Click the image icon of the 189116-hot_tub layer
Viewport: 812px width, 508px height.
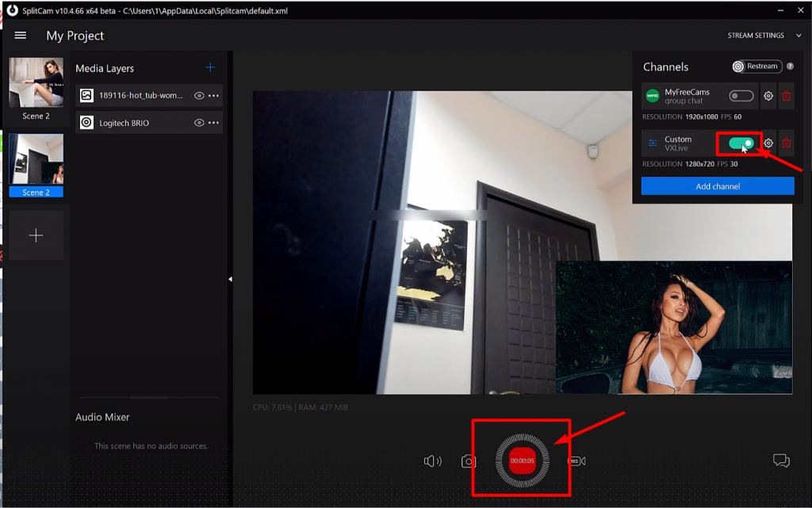click(x=86, y=95)
